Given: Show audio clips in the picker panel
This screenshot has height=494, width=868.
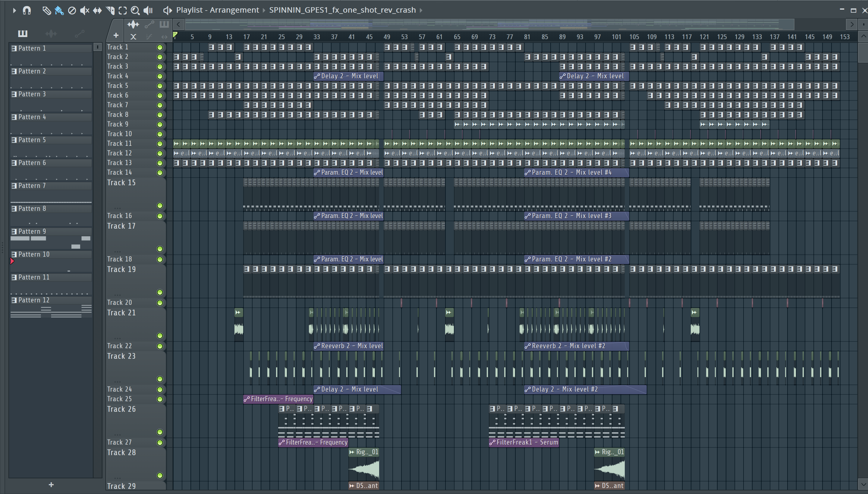Looking at the screenshot, I should click(51, 33).
